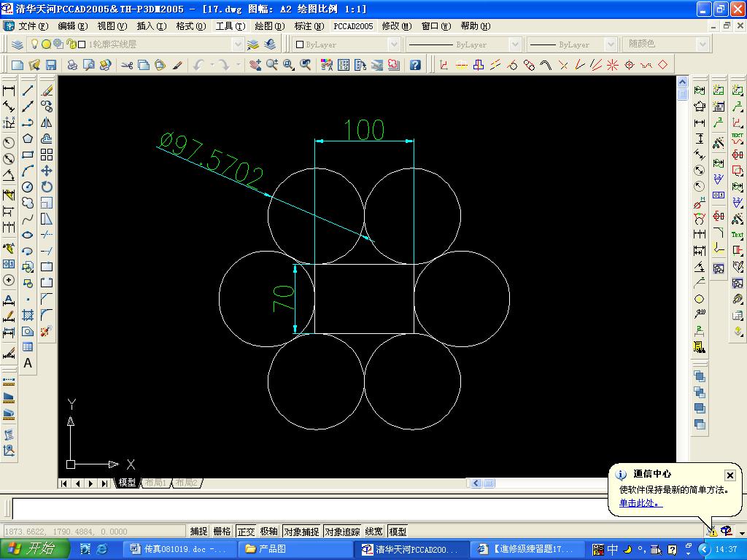The height and width of the screenshot is (560, 747).
Task: Select the Explode tool
Action: pyautogui.click(x=47, y=331)
